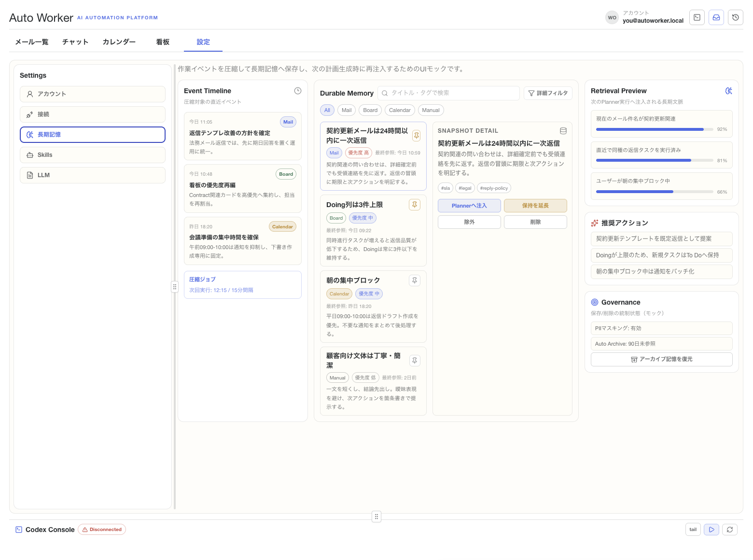The height and width of the screenshot is (560, 753).
Task: Click 削除 button
Action: coord(535,222)
